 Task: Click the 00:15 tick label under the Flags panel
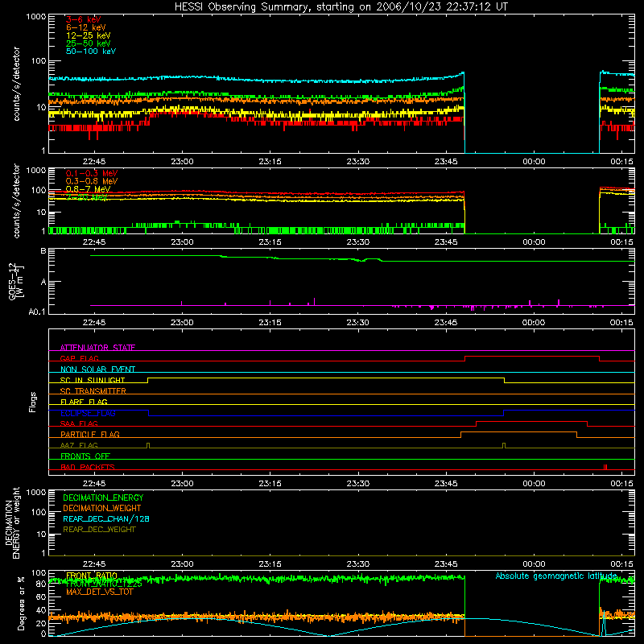(x=621, y=484)
